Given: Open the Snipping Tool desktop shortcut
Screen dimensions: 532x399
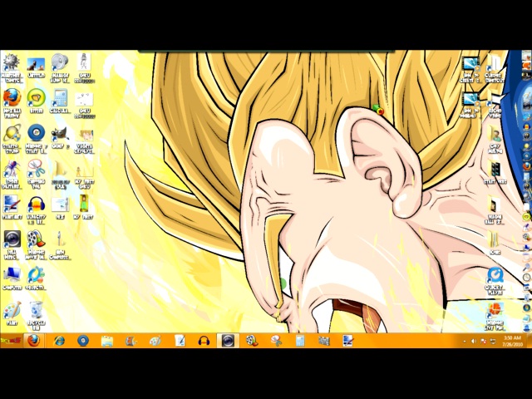Looking at the screenshot, I should point(36,174).
